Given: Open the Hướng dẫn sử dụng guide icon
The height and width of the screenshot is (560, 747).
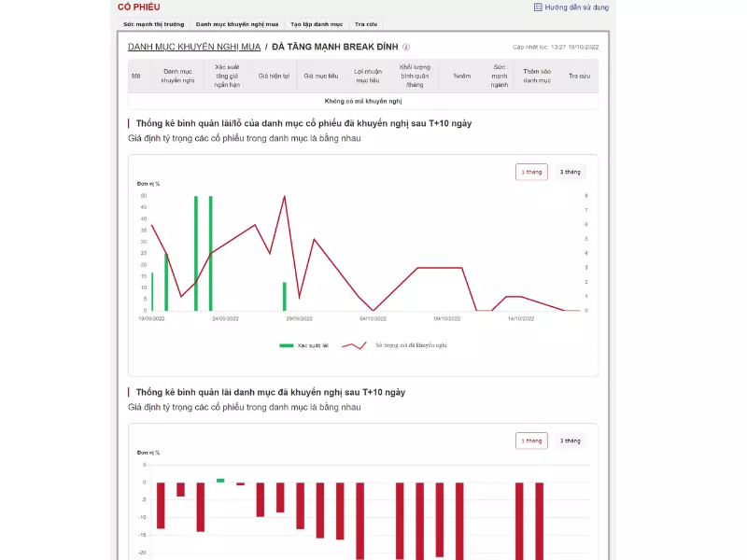Looking at the screenshot, I should tap(538, 7).
